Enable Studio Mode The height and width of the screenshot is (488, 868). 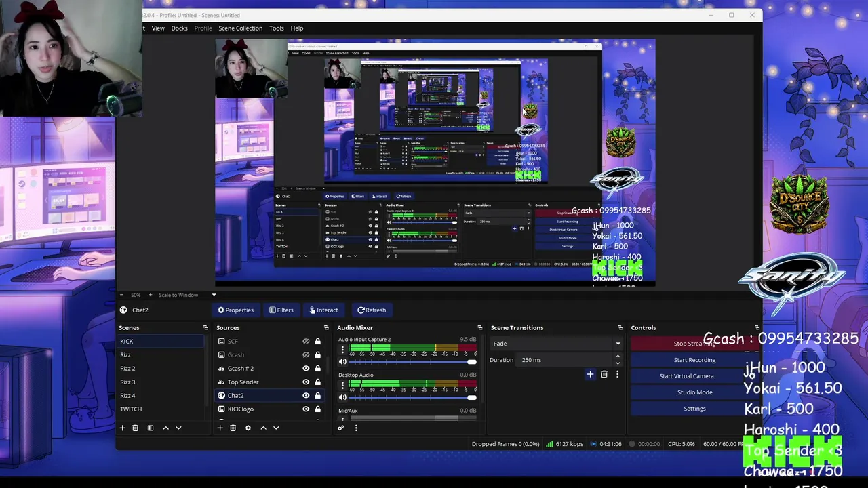(694, 392)
